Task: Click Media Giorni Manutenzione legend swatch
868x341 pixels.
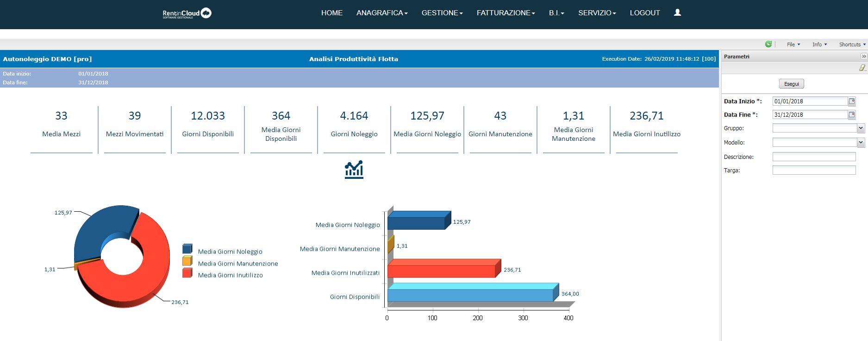Action: (x=187, y=261)
